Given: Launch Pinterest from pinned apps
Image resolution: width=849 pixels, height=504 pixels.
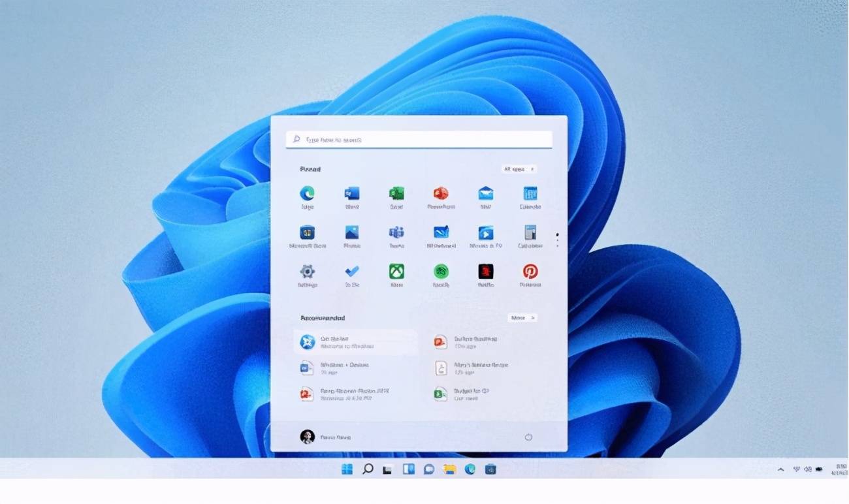Looking at the screenshot, I should click(x=530, y=272).
